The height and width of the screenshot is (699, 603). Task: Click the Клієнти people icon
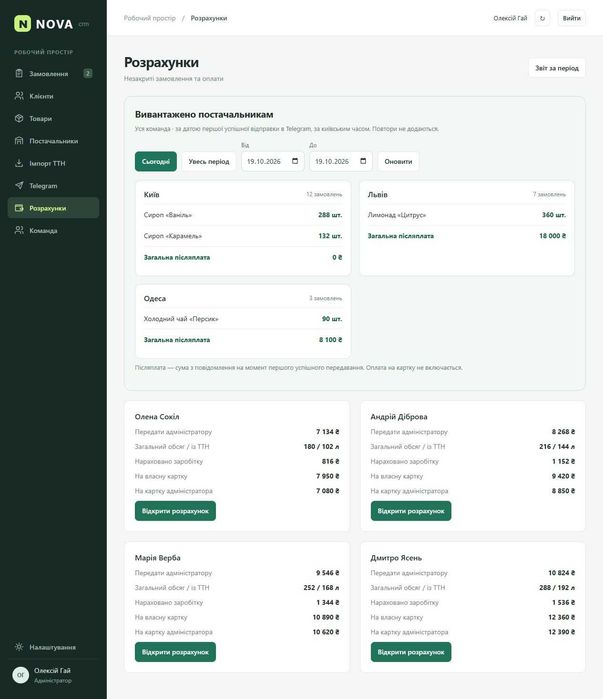click(19, 96)
